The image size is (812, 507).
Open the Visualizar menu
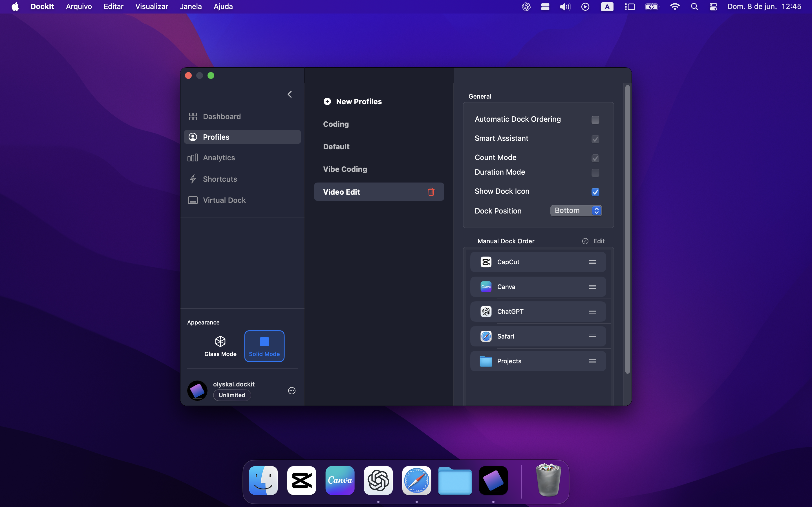151,7
